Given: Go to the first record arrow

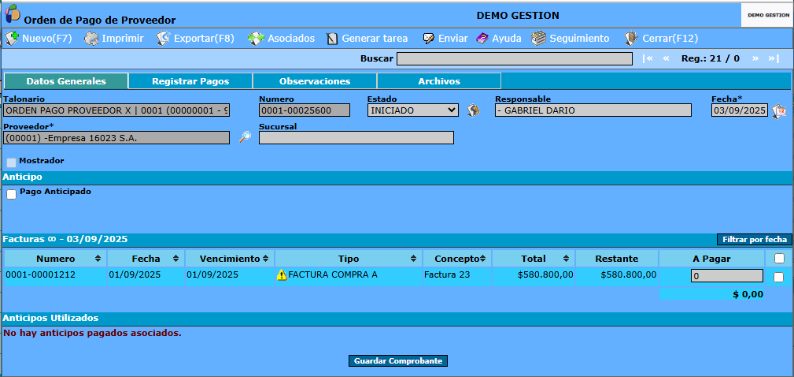Looking at the screenshot, I should (x=648, y=58).
